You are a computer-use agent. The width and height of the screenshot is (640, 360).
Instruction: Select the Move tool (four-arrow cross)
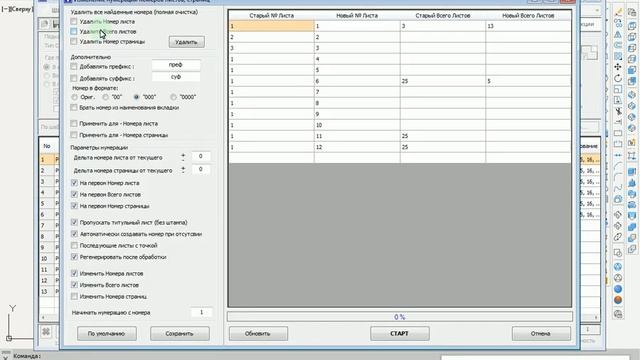[x=618, y=67]
